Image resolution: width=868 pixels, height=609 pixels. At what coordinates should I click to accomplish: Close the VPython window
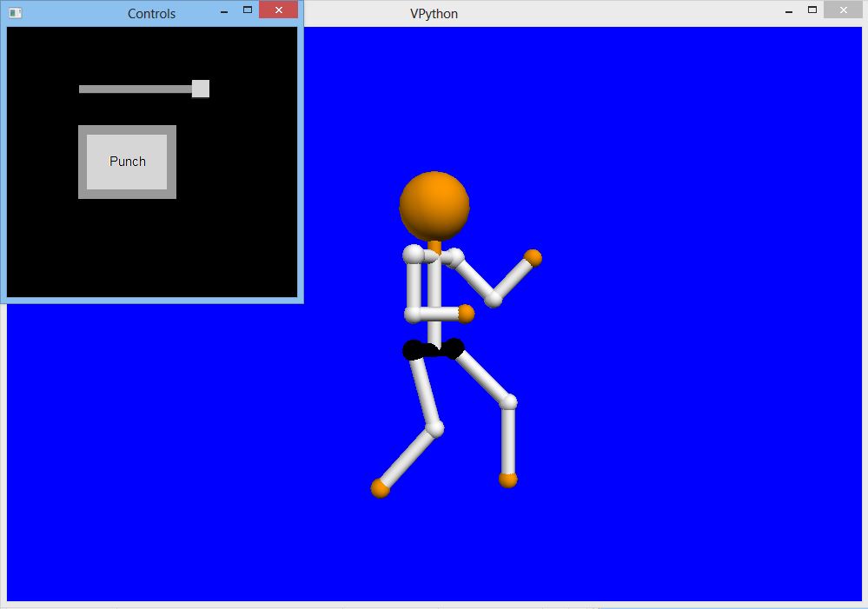click(x=842, y=10)
